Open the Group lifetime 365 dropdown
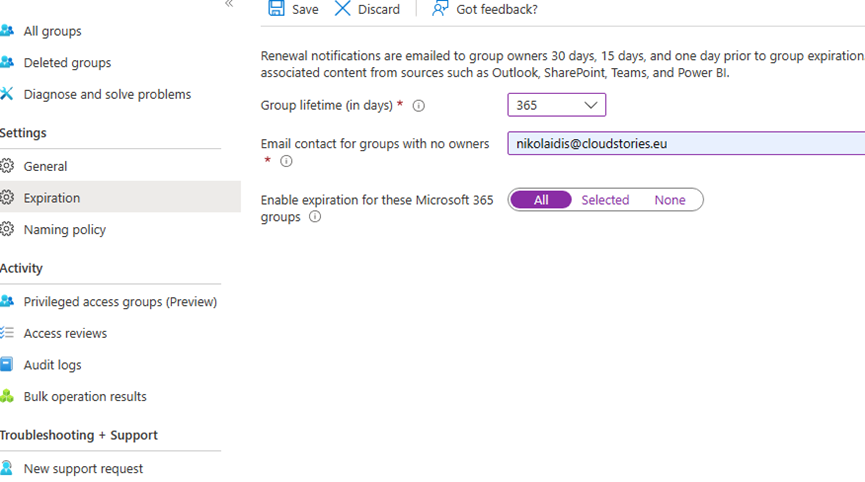This screenshot has height=482, width=865. click(556, 105)
